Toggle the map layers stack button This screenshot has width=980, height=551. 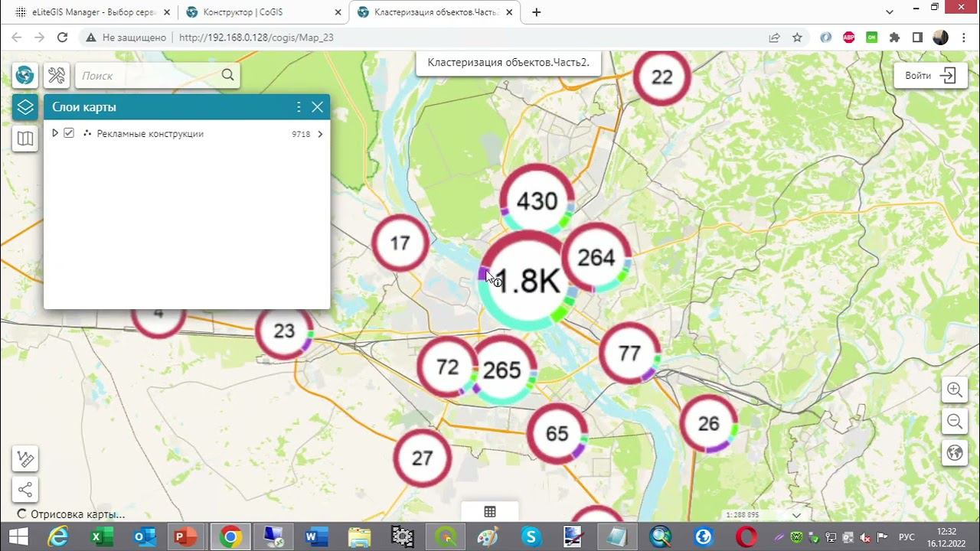[25, 107]
